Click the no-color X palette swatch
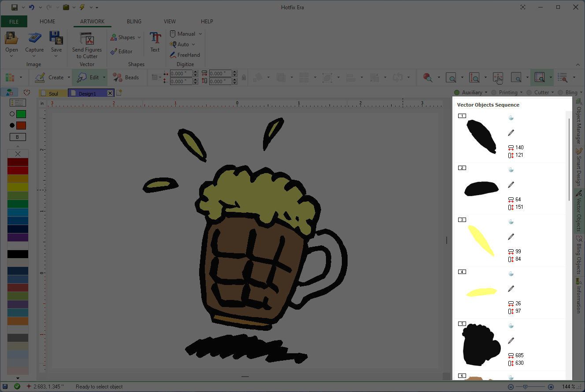Viewport: 585px width, 392px height. [x=18, y=154]
